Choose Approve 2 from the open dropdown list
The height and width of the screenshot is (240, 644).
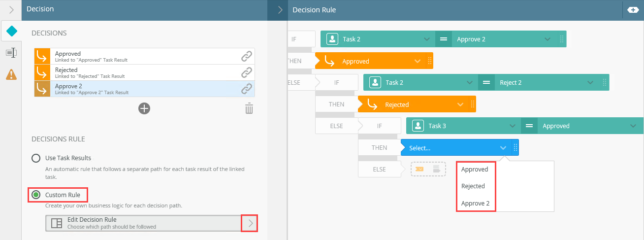475,203
